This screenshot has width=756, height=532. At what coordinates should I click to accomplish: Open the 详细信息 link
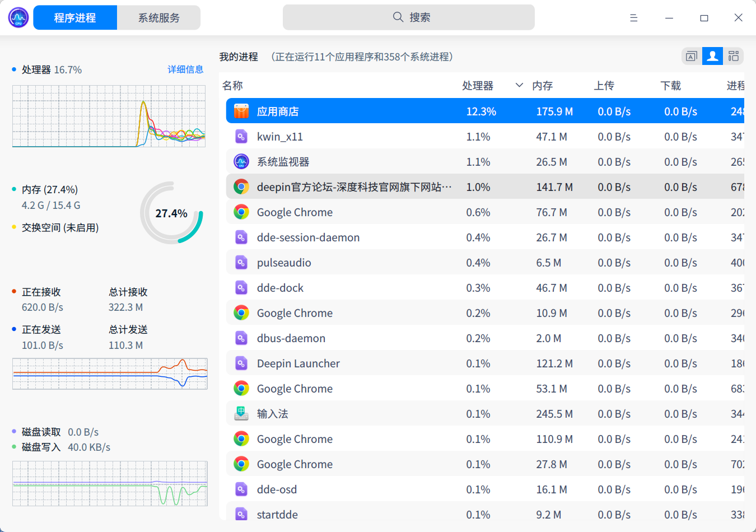185,69
